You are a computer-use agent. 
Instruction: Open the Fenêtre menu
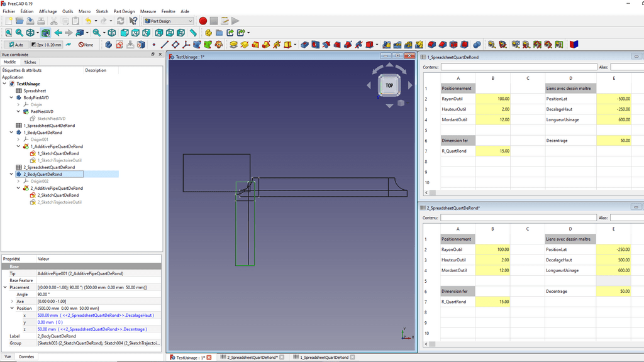(169, 11)
